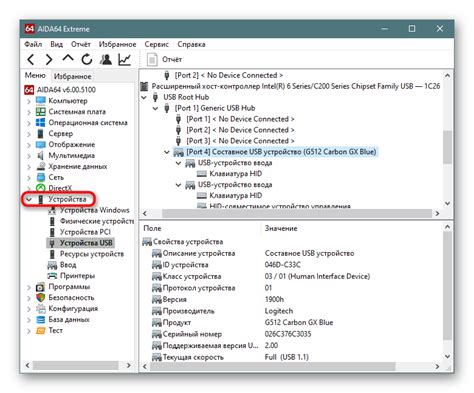This screenshot has height=393, width=474.
Task: Expand the Отображение tree node
Action: coord(29,145)
